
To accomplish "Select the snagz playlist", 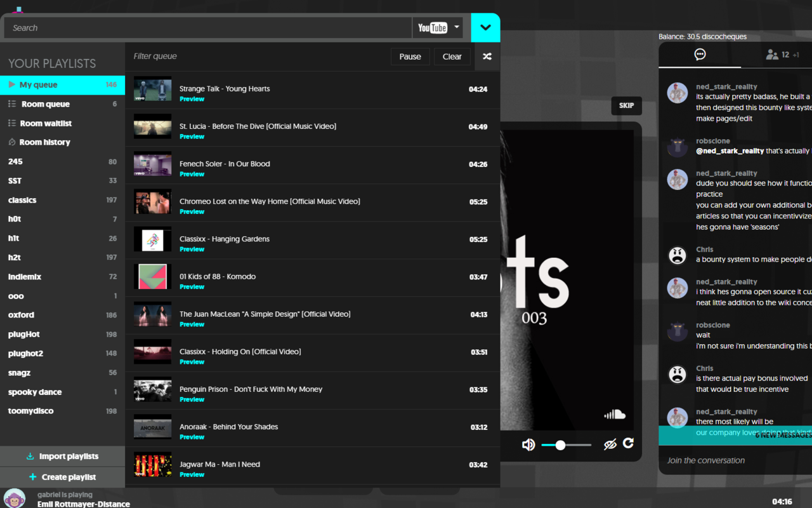I will coord(62,373).
